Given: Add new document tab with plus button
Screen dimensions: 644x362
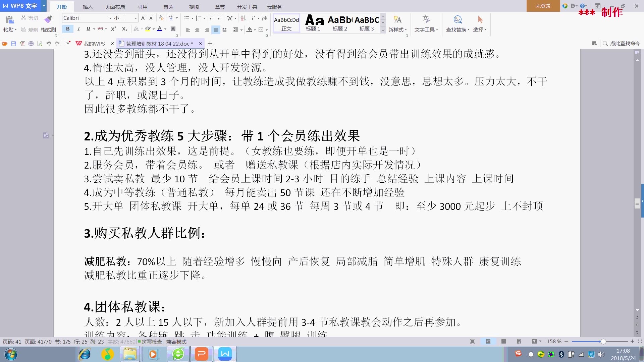Looking at the screenshot, I should tap(210, 44).
